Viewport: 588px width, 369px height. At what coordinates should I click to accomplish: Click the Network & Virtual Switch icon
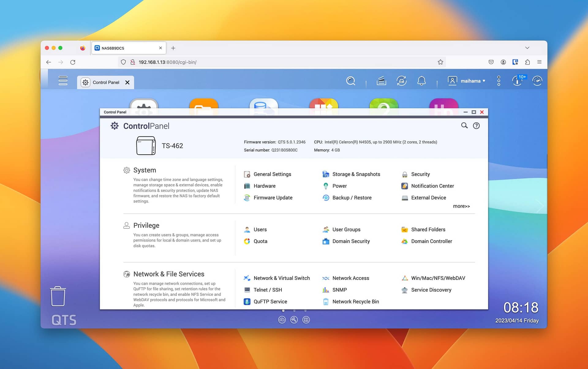(x=247, y=278)
